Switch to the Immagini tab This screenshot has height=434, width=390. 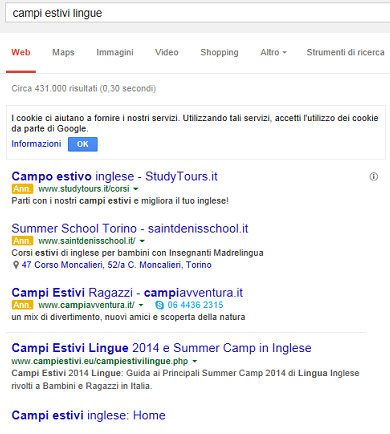tap(115, 52)
